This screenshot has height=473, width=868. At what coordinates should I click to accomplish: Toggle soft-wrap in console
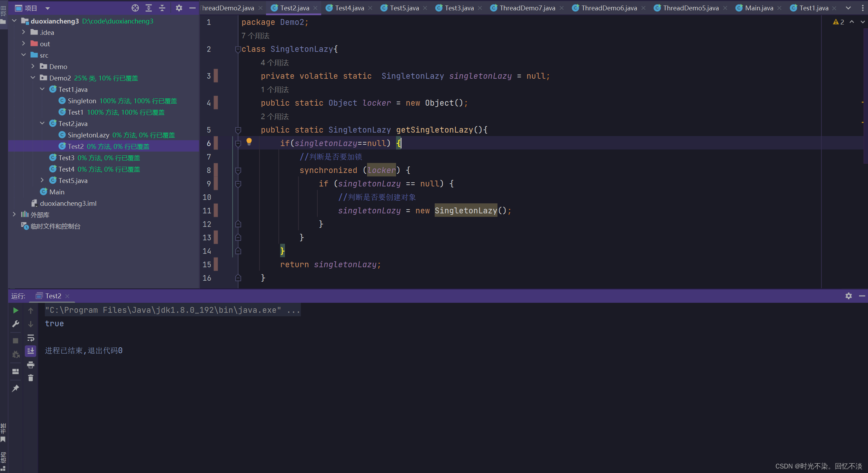(x=31, y=338)
